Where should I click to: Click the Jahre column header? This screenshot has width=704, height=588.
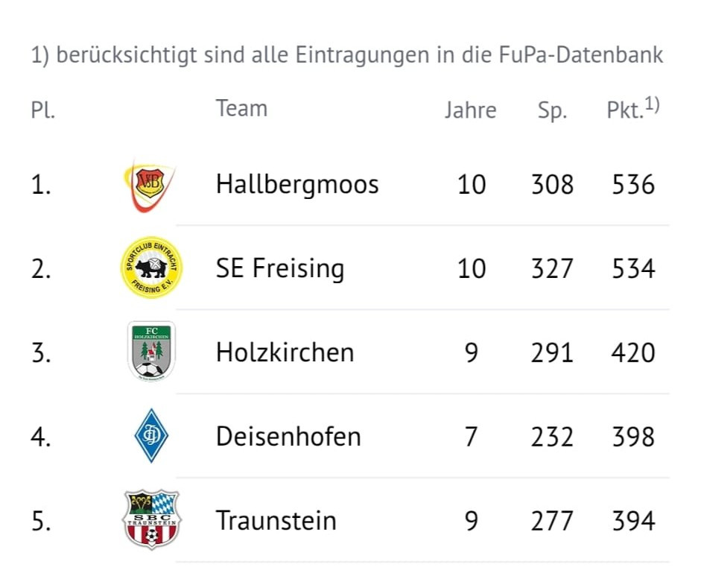pyautogui.click(x=470, y=110)
